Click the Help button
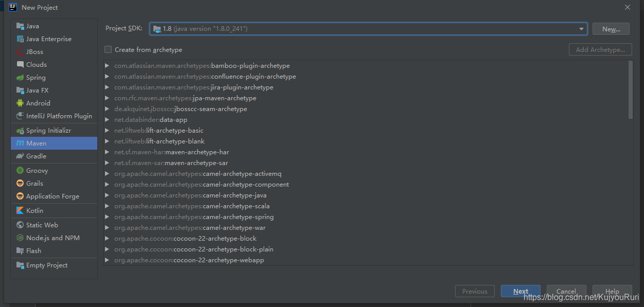Screen dimensions: 644x307 (x=612, y=291)
